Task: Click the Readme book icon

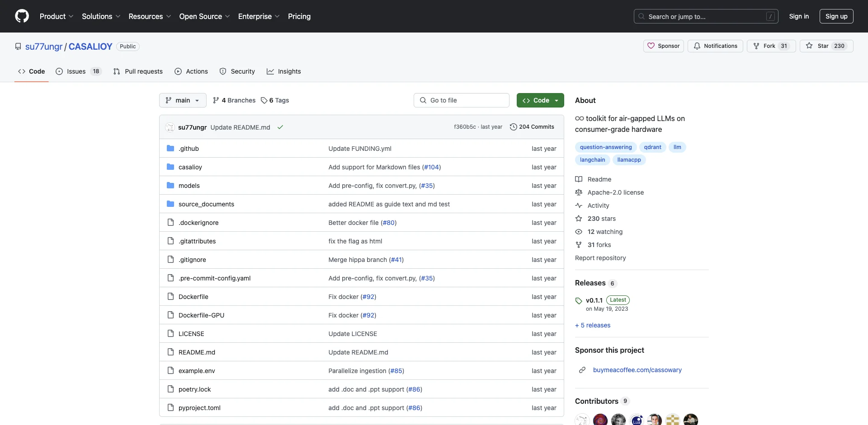Action: 579,179
